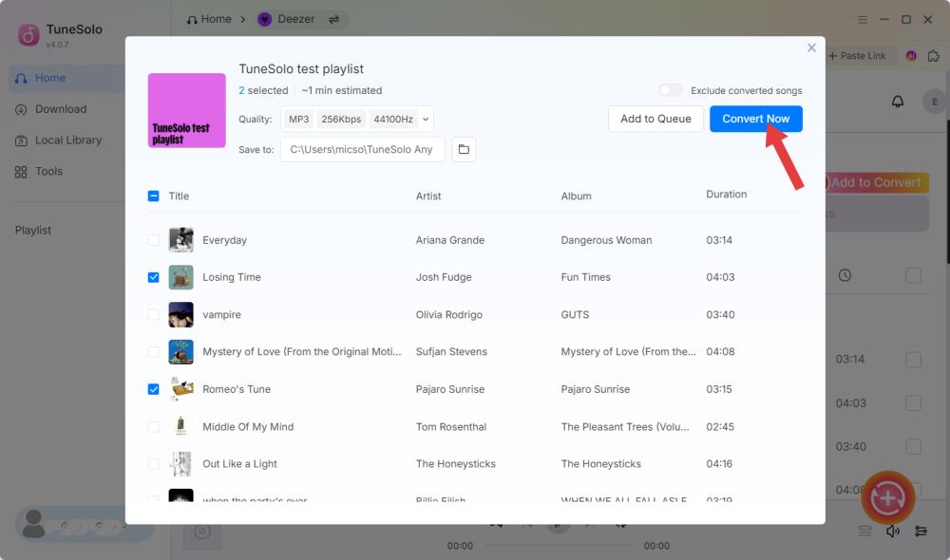Toggle the select-all checkbox by Title
Image resolution: width=950 pixels, height=560 pixels.
click(153, 196)
